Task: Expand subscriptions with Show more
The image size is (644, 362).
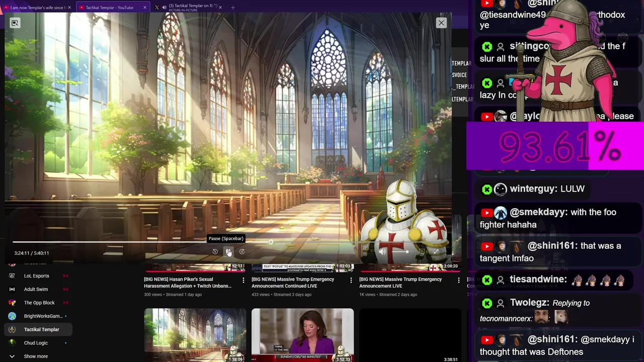Action: (38, 356)
